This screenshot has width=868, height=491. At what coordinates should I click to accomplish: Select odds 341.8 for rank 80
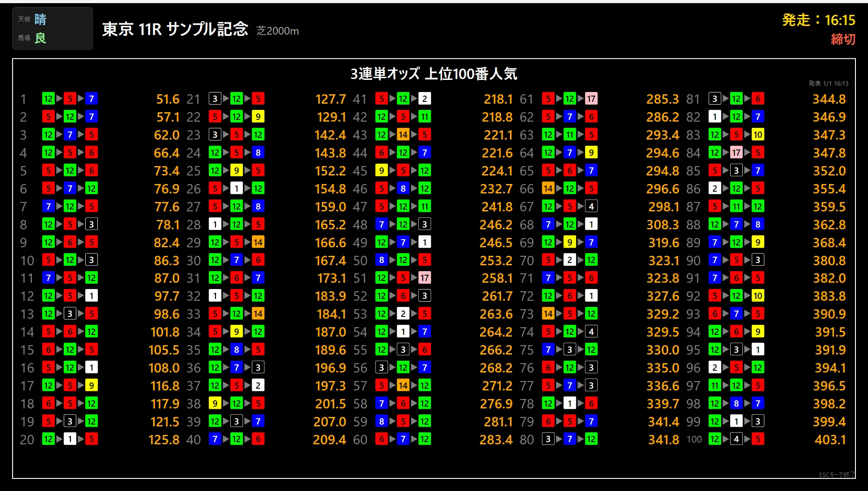(663, 439)
